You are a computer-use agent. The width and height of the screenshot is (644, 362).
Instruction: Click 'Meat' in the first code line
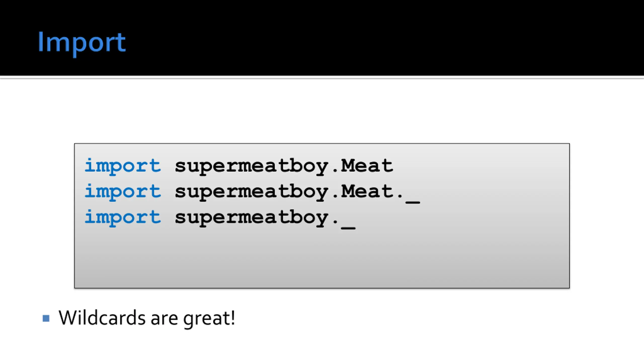(367, 165)
